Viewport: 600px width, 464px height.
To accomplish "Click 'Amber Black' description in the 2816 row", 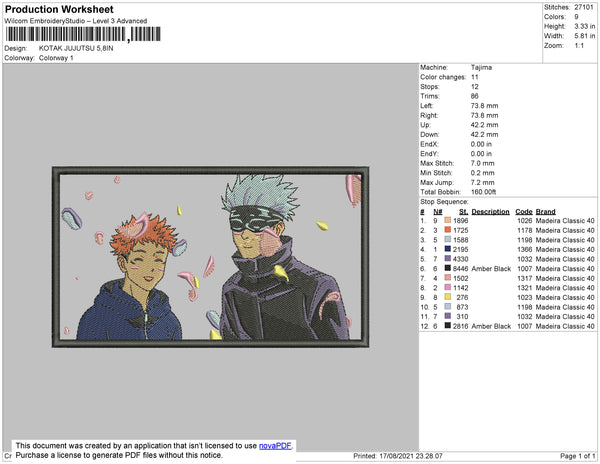I will (491, 326).
